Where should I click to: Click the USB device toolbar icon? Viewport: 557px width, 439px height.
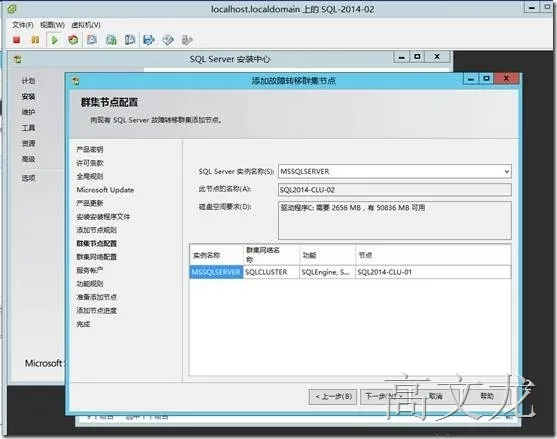click(187, 40)
